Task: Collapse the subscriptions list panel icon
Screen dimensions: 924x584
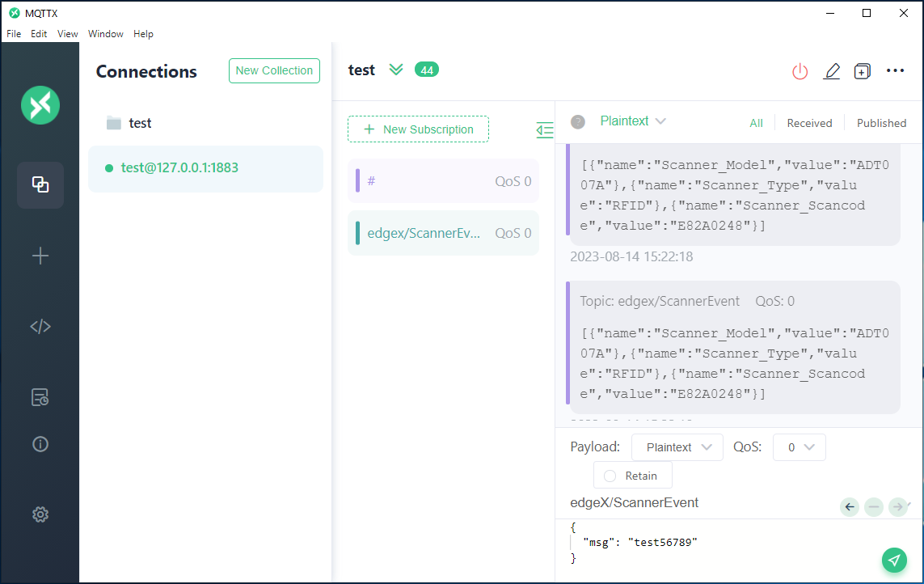Action: pos(545,129)
